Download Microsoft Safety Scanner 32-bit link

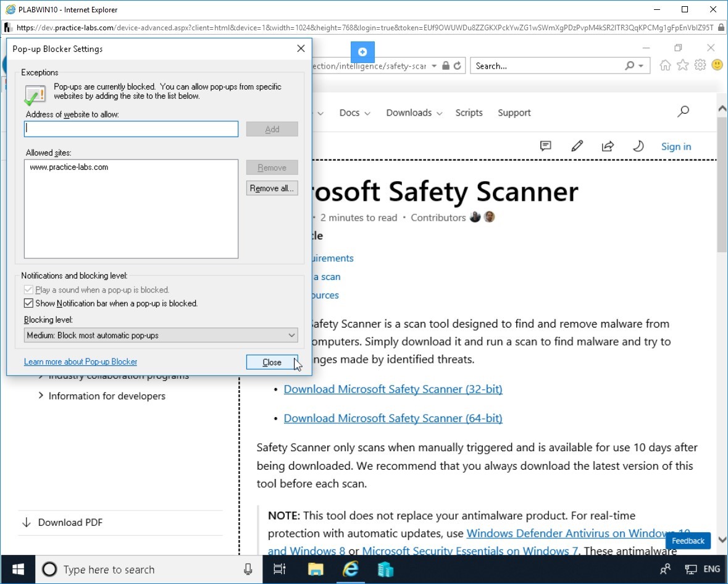click(x=393, y=389)
